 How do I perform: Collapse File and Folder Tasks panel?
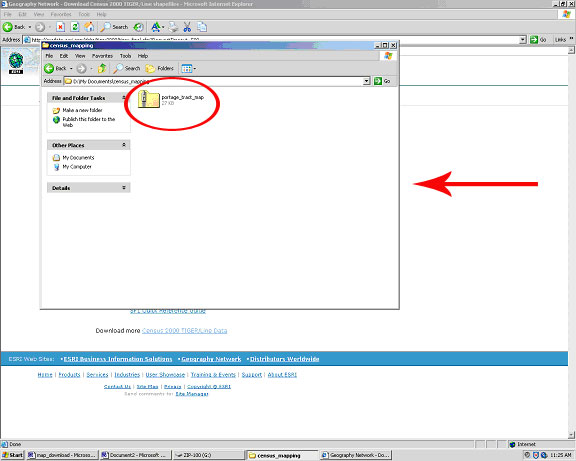pos(124,98)
